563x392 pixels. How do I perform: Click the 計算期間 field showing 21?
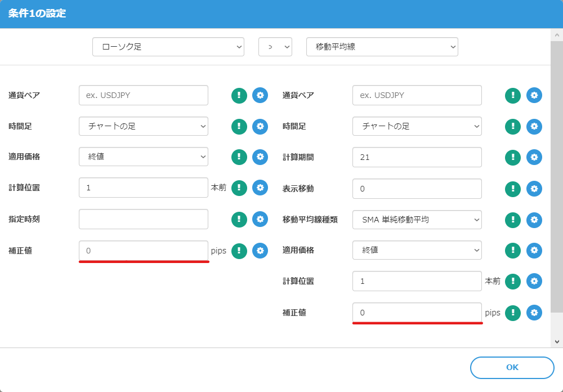[x=417, y=157]
